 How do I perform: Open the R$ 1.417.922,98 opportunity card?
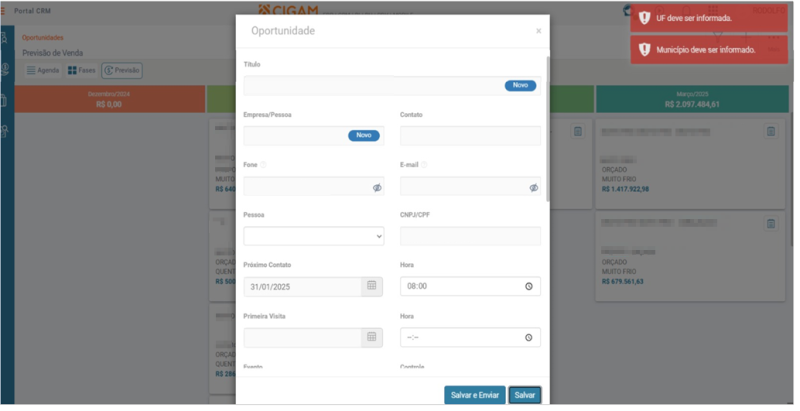[690, 164]
